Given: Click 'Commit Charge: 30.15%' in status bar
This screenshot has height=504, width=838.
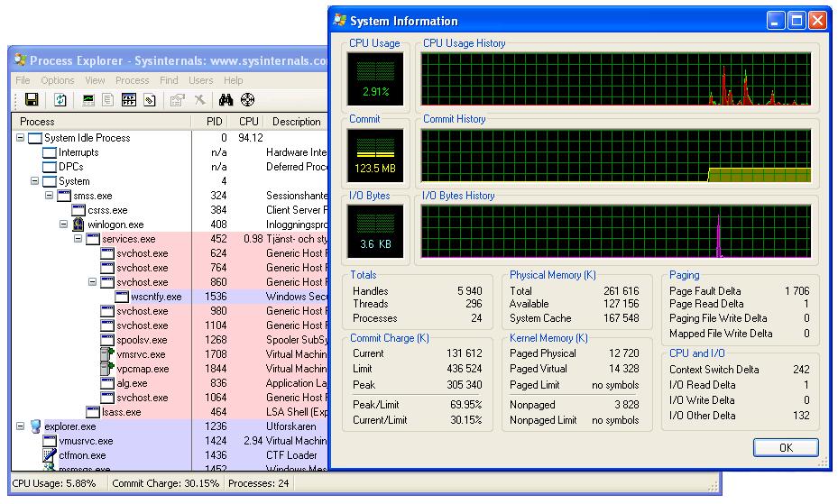Looking at the screenshot, I should coord(166,483).
